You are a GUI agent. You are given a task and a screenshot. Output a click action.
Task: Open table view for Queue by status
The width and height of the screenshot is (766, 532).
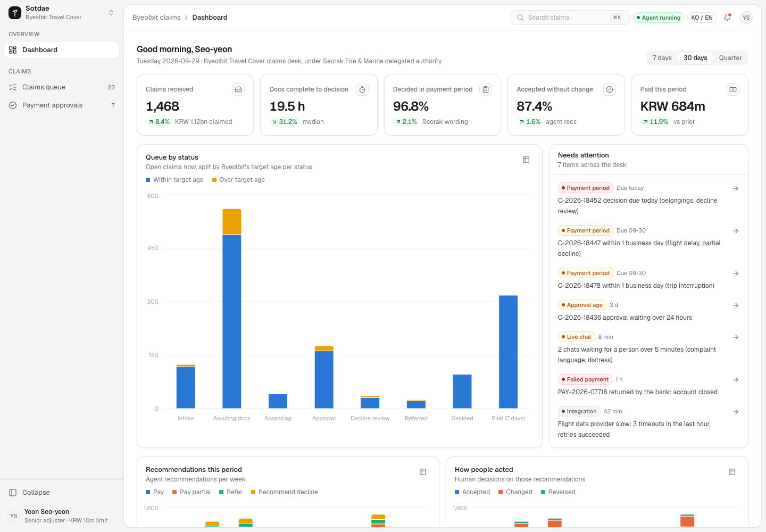tap(526, 160)
